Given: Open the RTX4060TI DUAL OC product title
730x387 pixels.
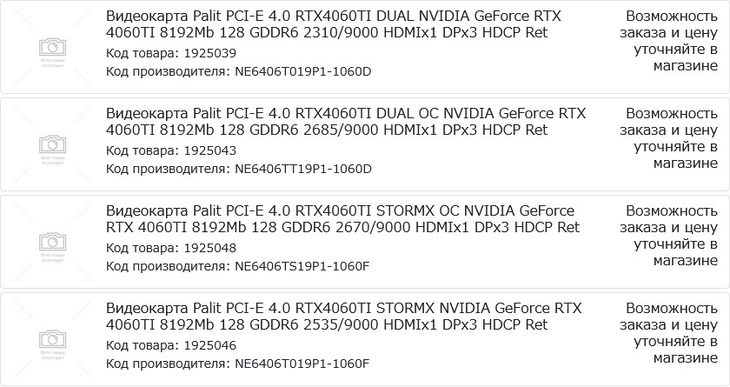Looking at the screenshot, I should click(x=345, y=122).
